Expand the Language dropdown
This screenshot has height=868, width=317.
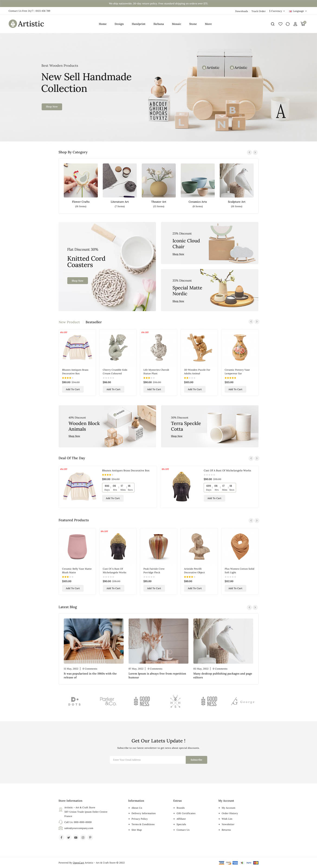(298, 11)
